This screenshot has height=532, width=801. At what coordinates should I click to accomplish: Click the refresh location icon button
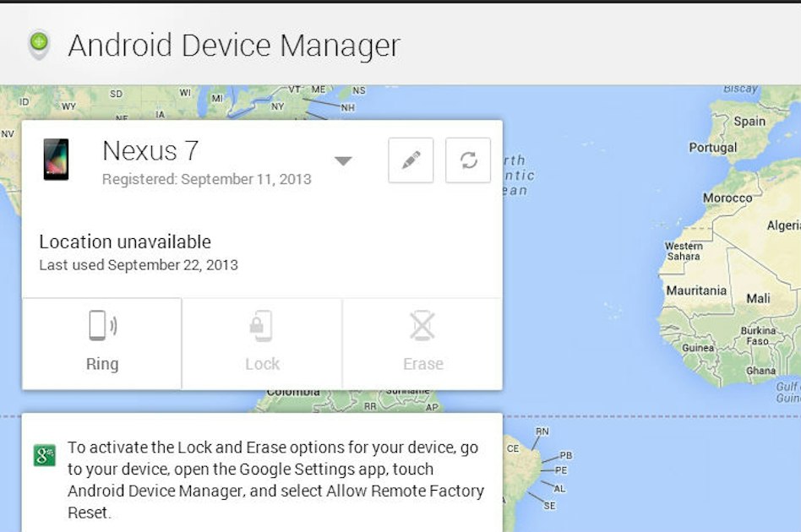click(468, 160)
